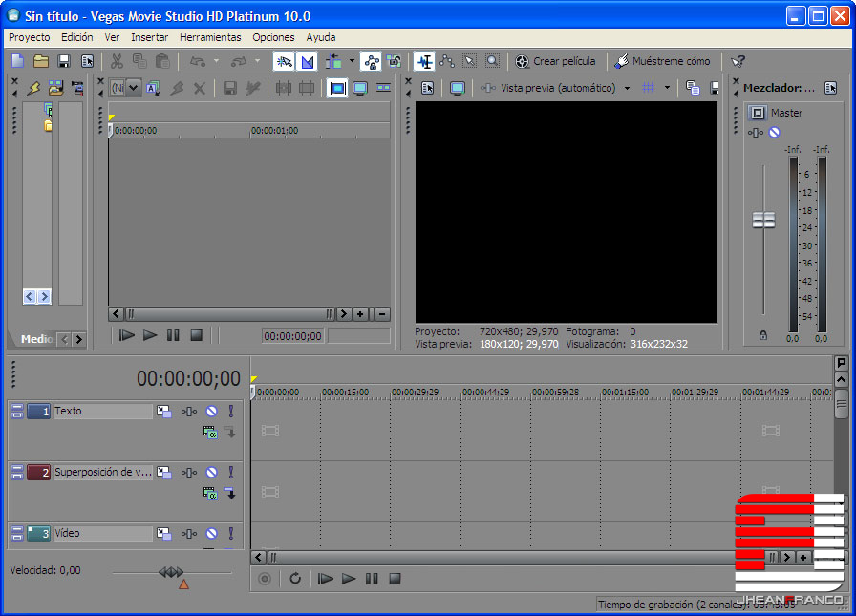Click the Master volume fader handle

point(763,221)
